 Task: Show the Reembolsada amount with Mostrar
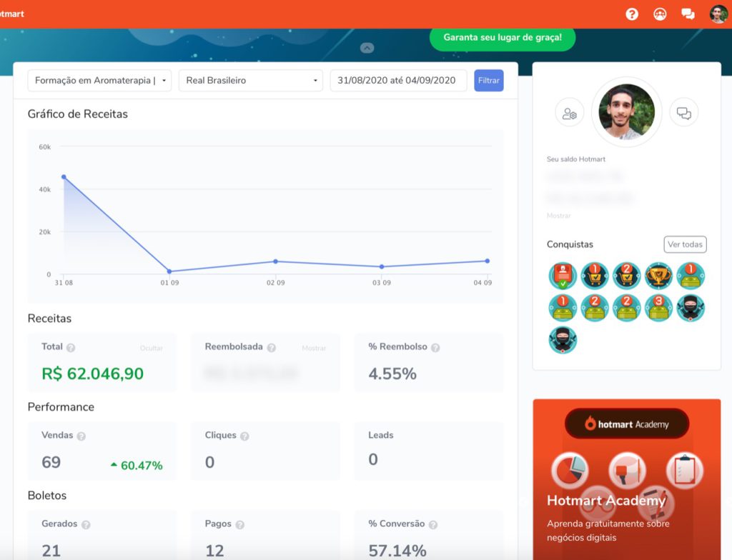[314, 349]
